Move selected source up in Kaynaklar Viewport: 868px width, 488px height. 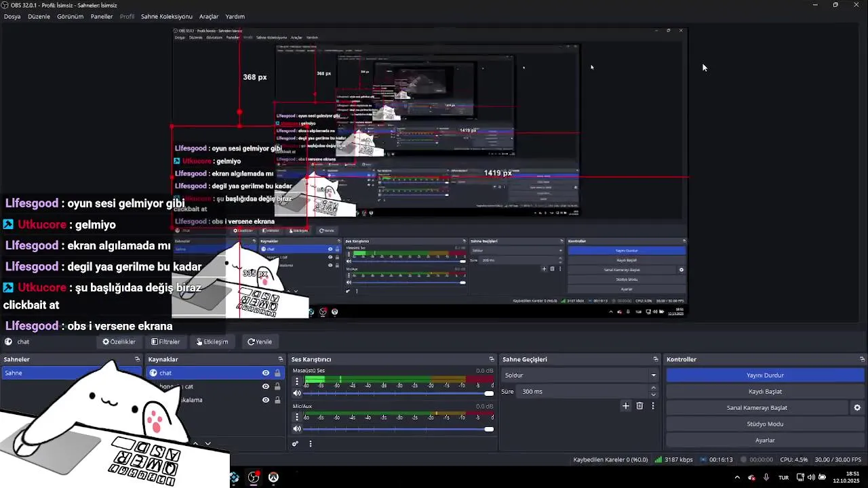click(x=195, y=443)
